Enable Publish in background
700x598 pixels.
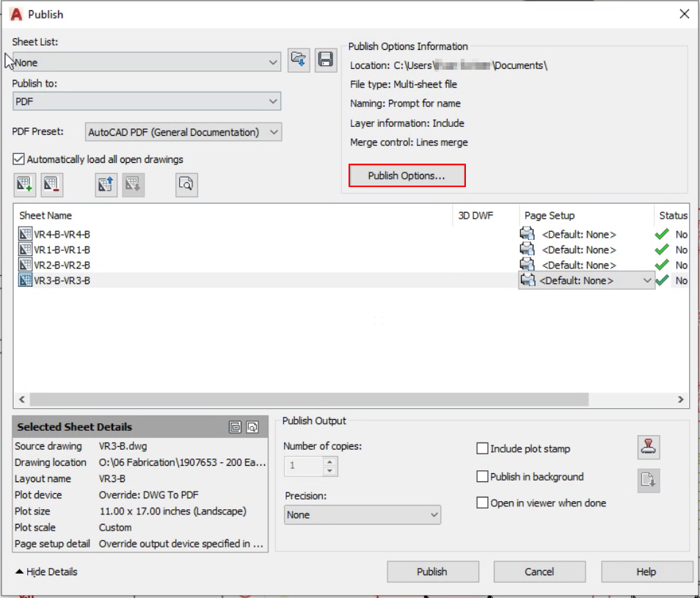(x=482, y=476)
